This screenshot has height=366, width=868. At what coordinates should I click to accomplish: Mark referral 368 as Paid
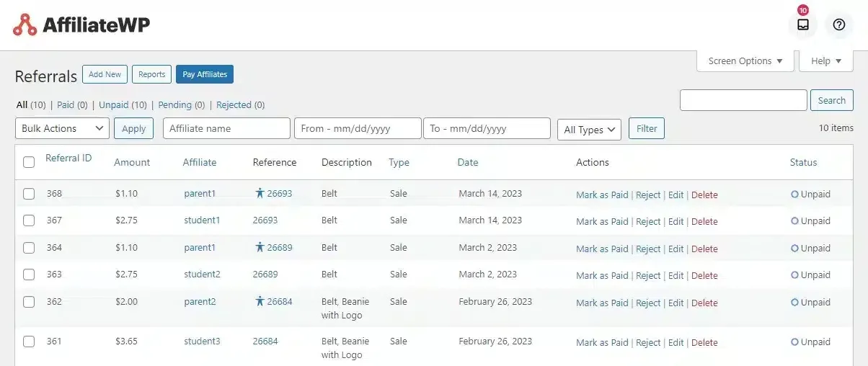click(x=602, y=195)
